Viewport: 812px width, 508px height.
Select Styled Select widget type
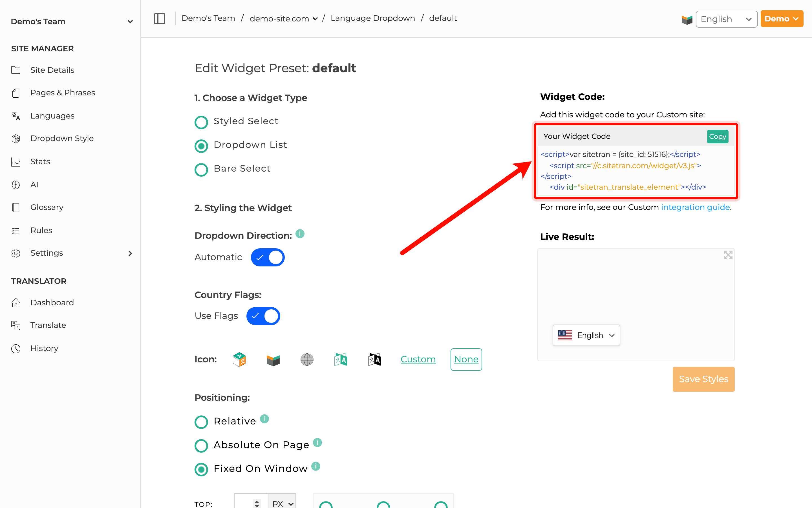(201, 122)
